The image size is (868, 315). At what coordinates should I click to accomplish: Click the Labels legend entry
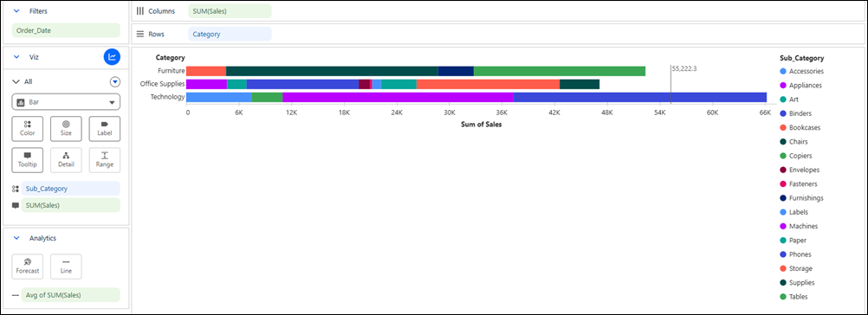pos(794,212)
